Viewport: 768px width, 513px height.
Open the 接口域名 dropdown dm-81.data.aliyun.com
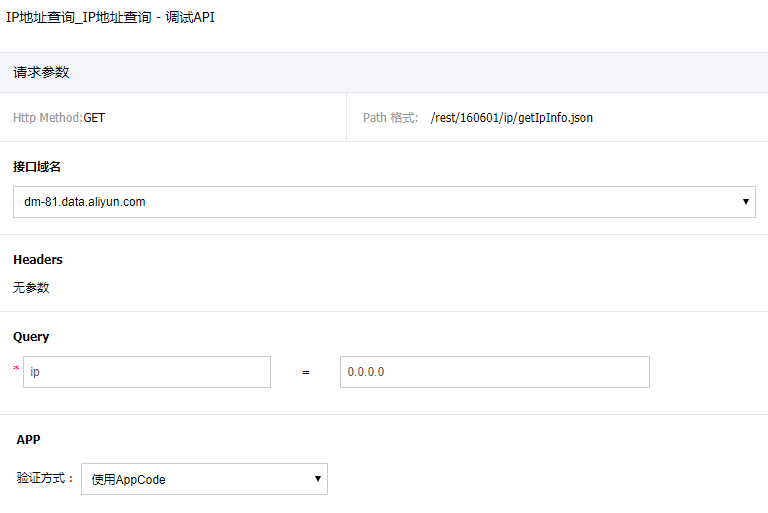pyautogui.click(x=384, y=202)
